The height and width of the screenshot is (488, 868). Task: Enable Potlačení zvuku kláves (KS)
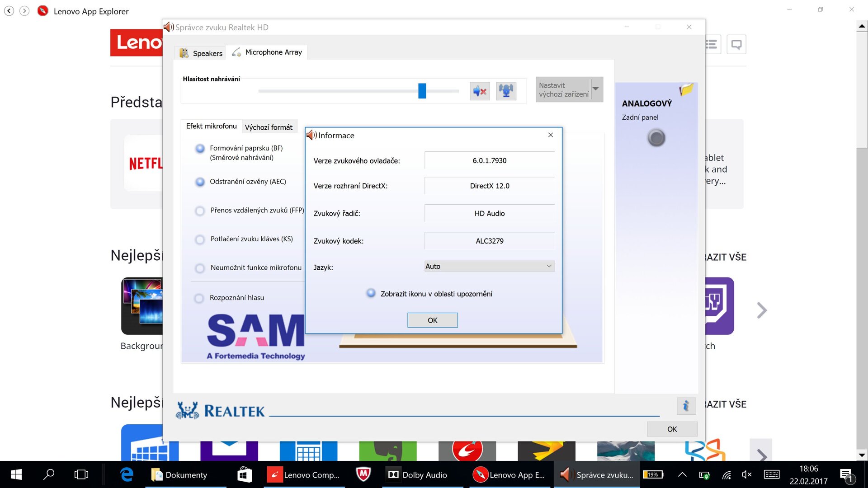tap(200, 239)
